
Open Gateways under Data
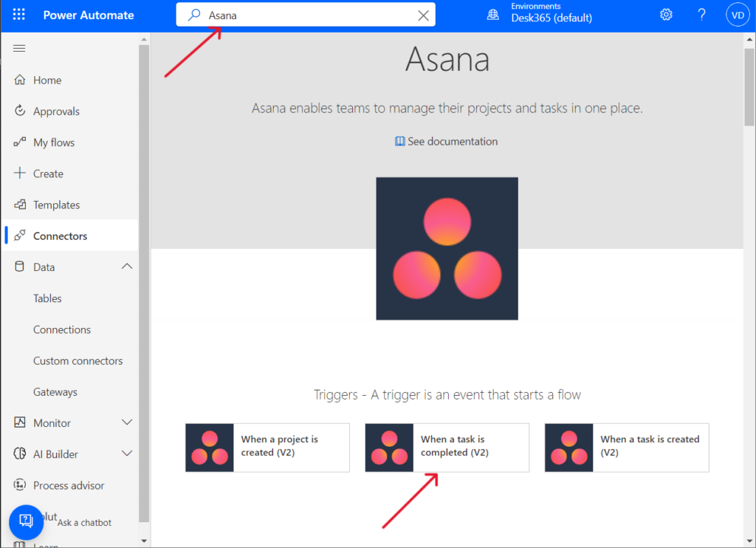pyautogui.click(x=55, y=392)
